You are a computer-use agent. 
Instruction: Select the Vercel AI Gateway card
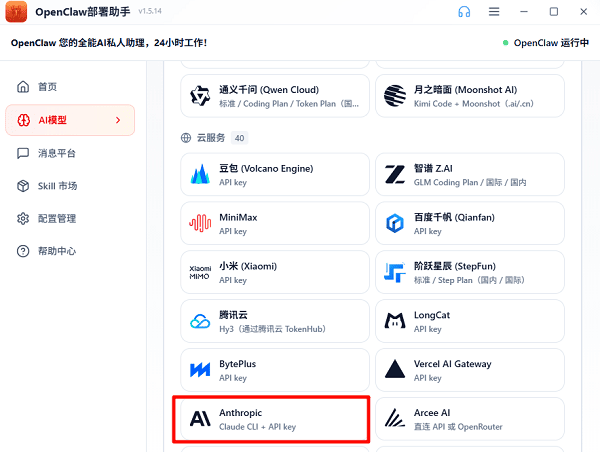coord(470,370)
